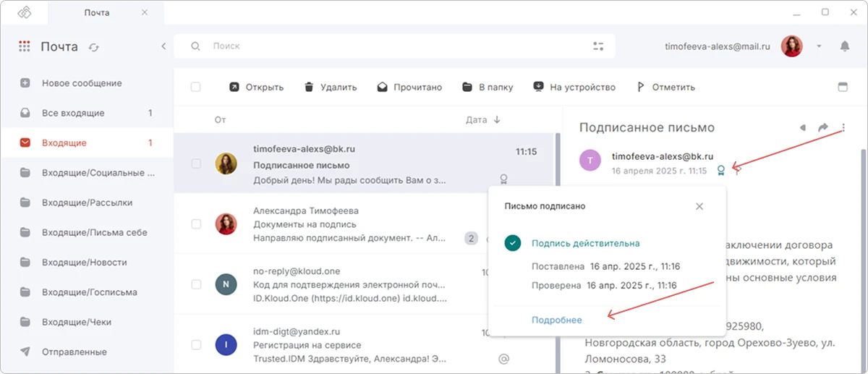Toggle the layout view icon in toolbar
Screen dimensions: 868x374
[x=842, y=87]
